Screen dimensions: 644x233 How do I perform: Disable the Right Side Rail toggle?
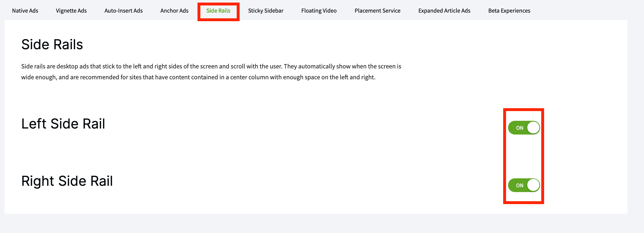524,185
